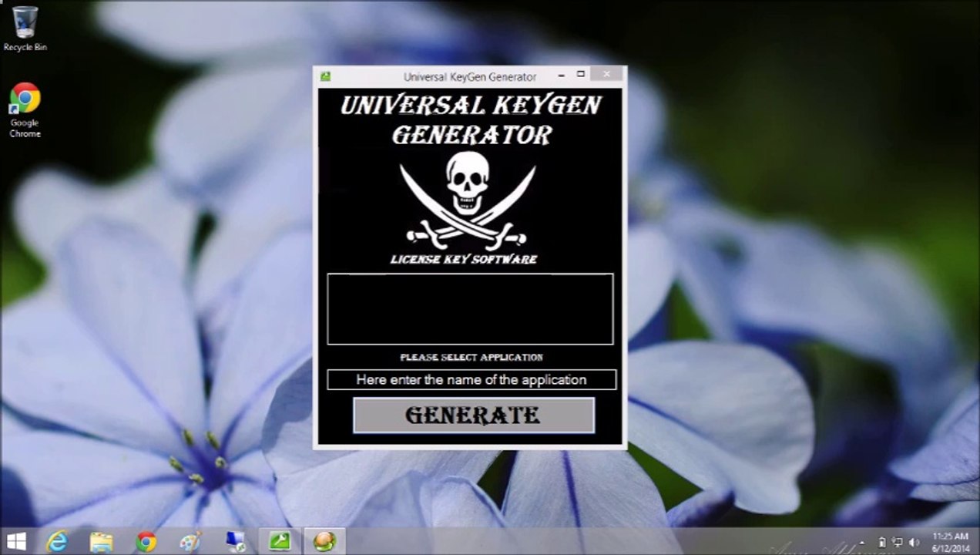The width and height of the screenshot is (980, 555).
Task: Open the taskbar clock showing 11:25 AM
Action: tap(950, 542)
